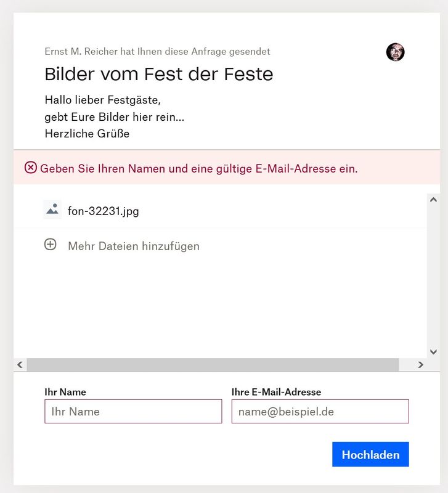Click the "Bilder vom Fest der Feste" heading

click(x=159, y=75)
